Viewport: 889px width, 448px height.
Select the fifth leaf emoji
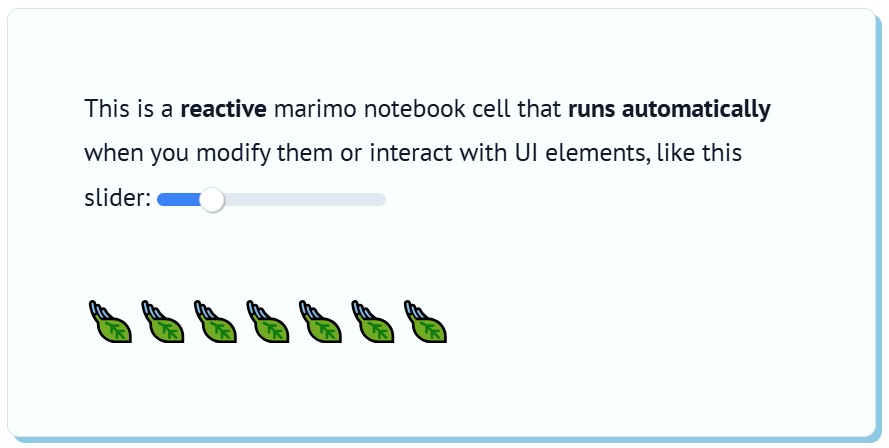click(x=320, y=322)
